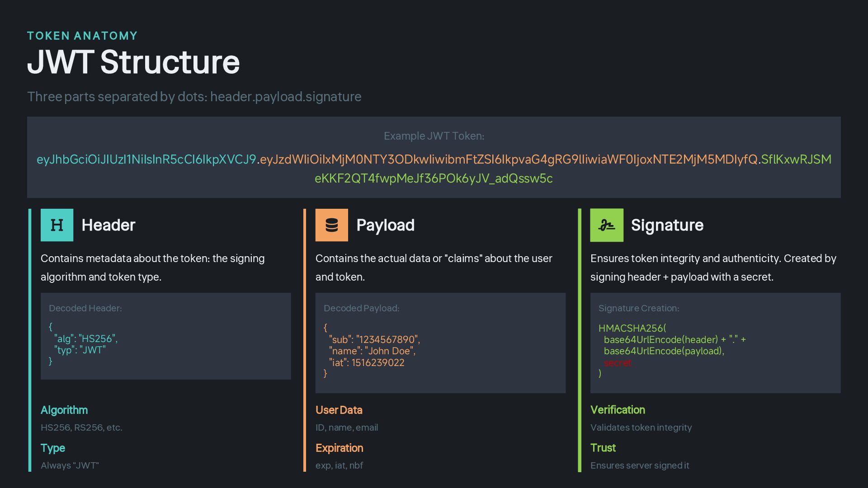Click the orange payload portion of token
868x488 pixels.
point(508,160)
